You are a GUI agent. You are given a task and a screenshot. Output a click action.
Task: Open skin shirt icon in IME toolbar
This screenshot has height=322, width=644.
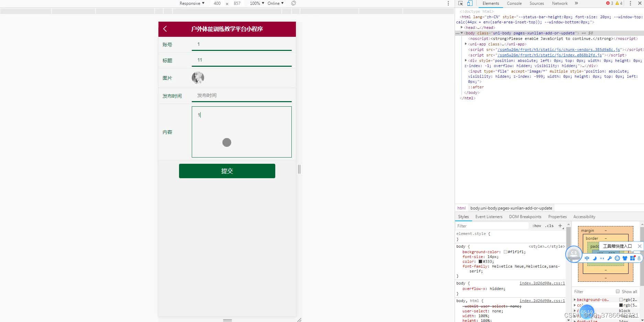coord(625,258)
